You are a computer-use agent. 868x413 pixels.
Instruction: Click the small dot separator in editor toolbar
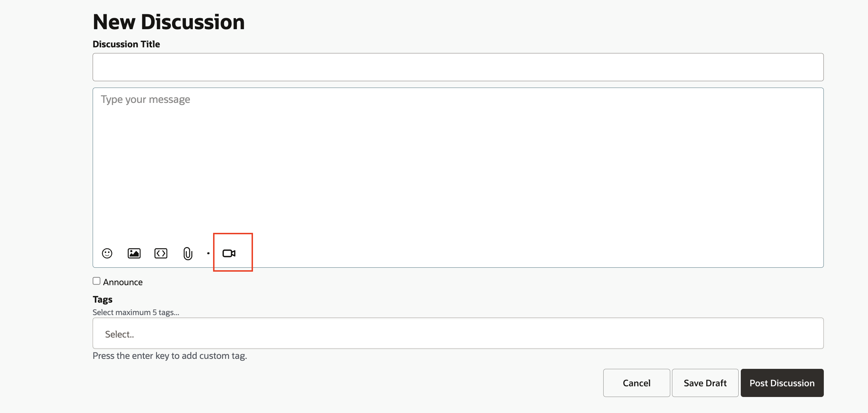(x=208, y=253)
